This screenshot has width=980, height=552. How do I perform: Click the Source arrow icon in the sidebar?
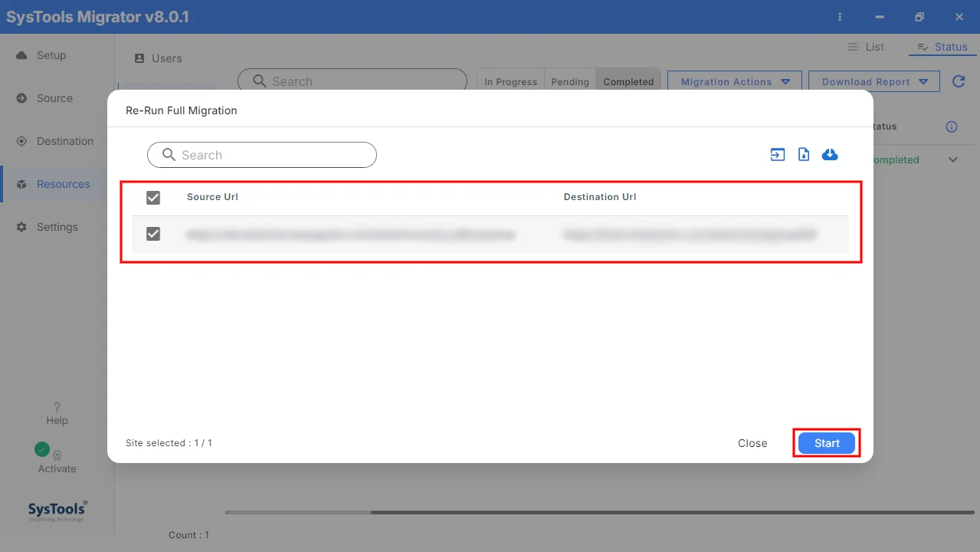pyautogui.click(x=21, y=98)
